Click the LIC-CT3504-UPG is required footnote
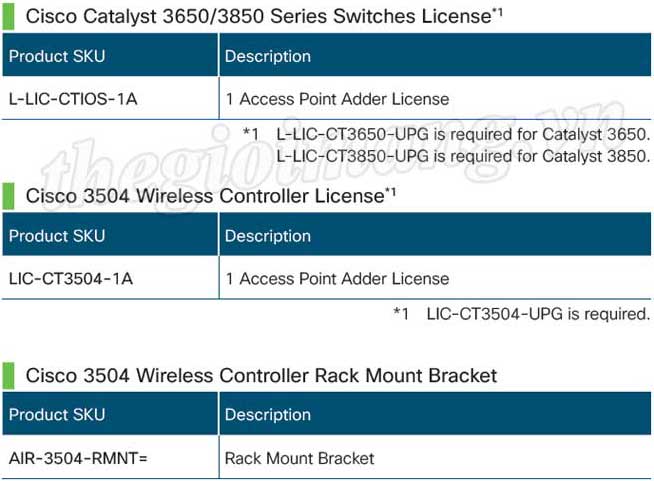Screen dimensions: 654x481 click(538, 314)
